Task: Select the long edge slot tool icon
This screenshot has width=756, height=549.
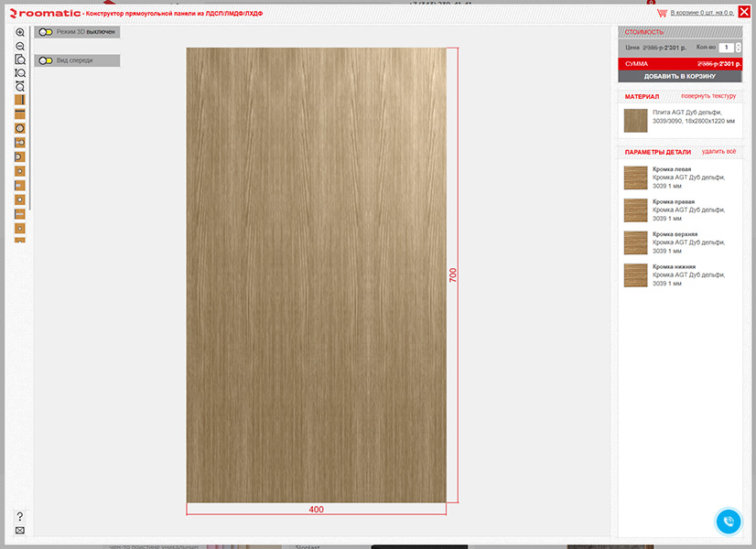Action: (x=20, y=214)
